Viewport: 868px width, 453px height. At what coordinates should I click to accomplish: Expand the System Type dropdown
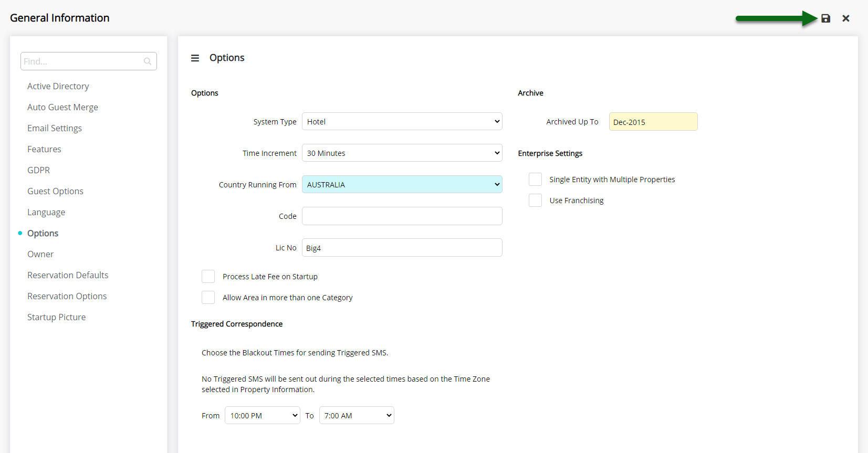(402, 121)
